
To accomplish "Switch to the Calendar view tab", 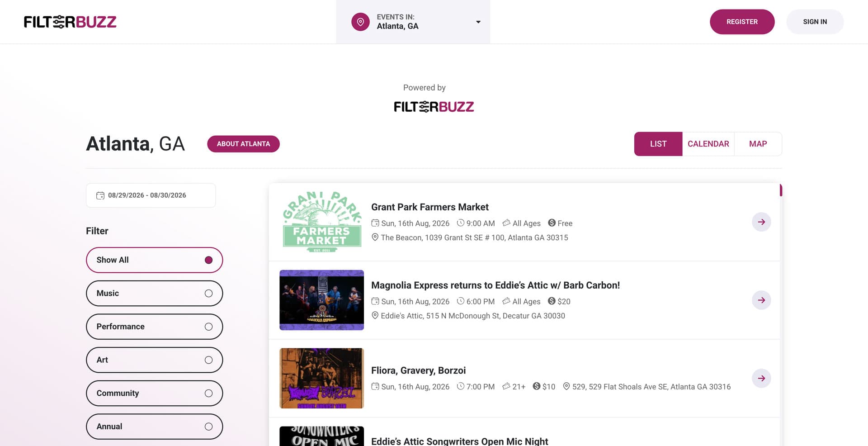I will point(708,144).
